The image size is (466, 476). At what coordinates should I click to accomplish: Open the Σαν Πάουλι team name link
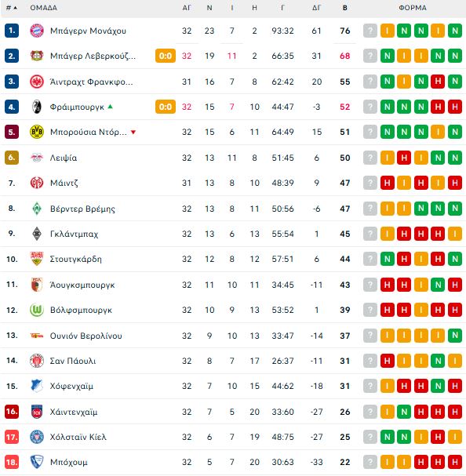pyautogui.click(x=73, y=361)
